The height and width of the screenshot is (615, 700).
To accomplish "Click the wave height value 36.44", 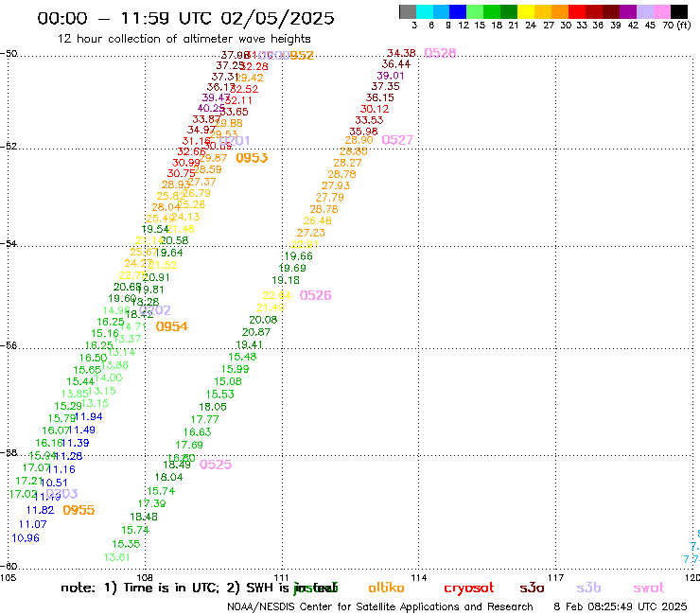I will tap(396, 64).
